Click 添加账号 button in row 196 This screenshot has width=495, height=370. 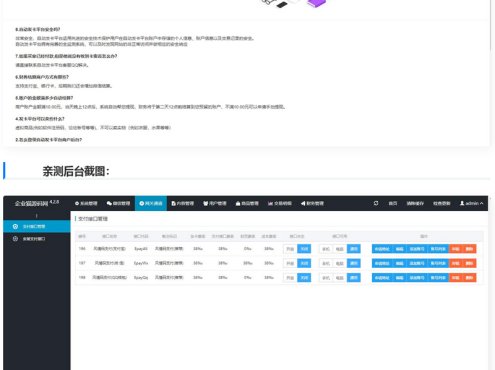[x=417, y=249]
